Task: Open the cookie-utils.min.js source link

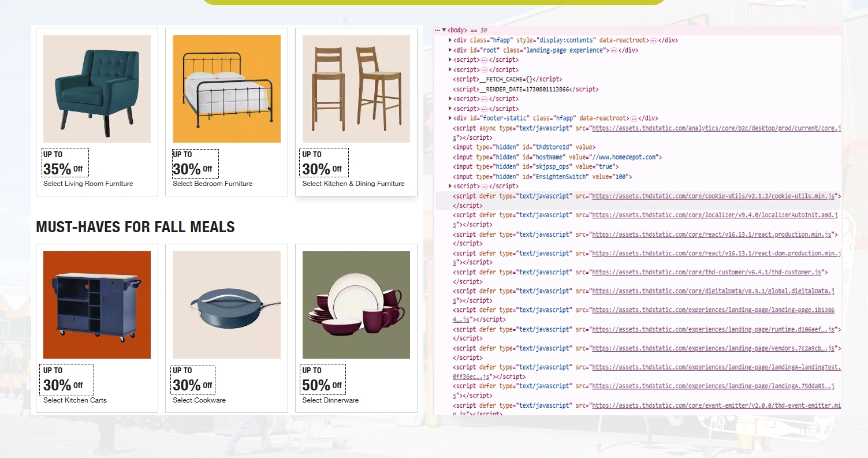Action: [x=714, y=196]
